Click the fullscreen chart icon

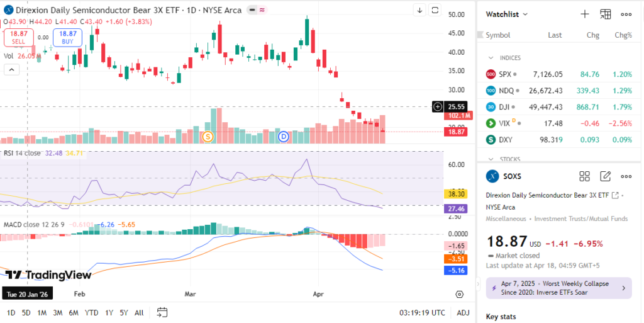click(436, 10)
